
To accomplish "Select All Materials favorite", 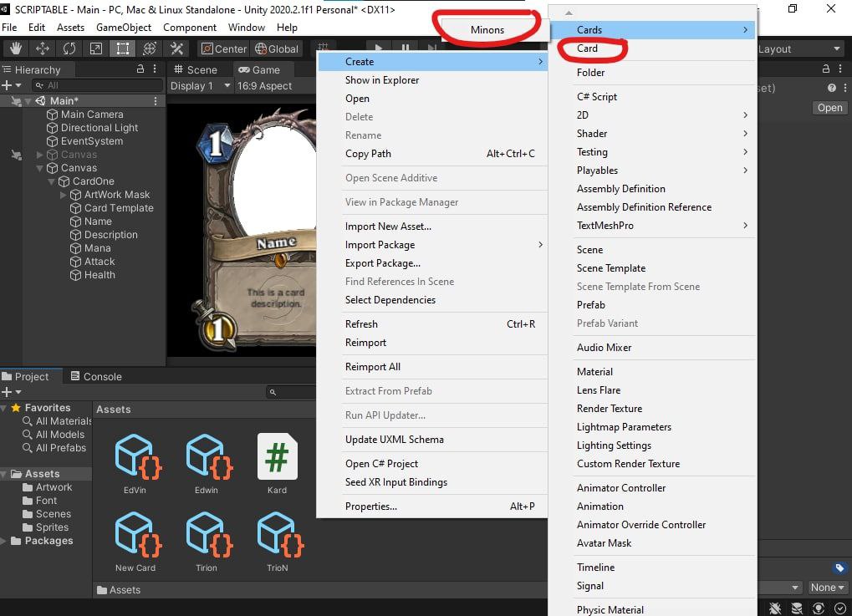I will [x=57, y=421].
